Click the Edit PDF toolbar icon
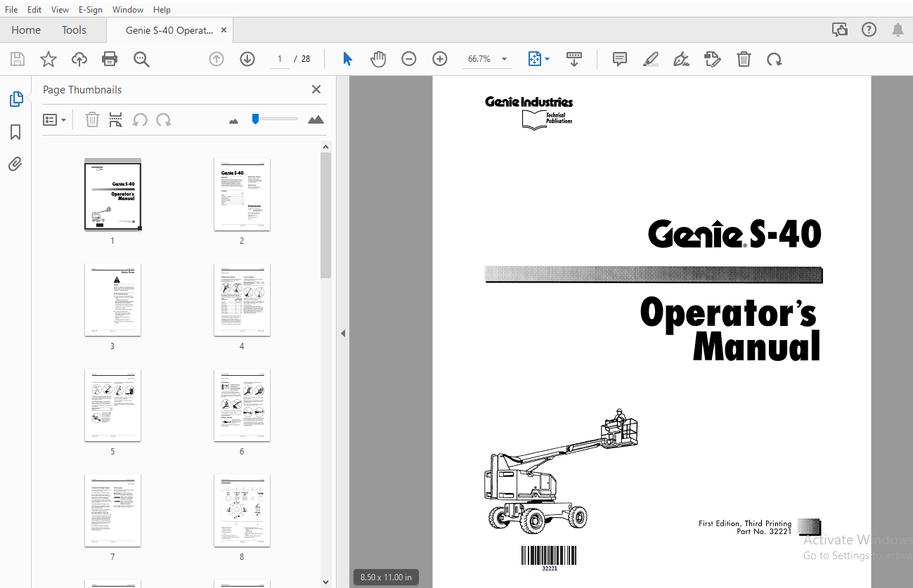 [713, 59]
